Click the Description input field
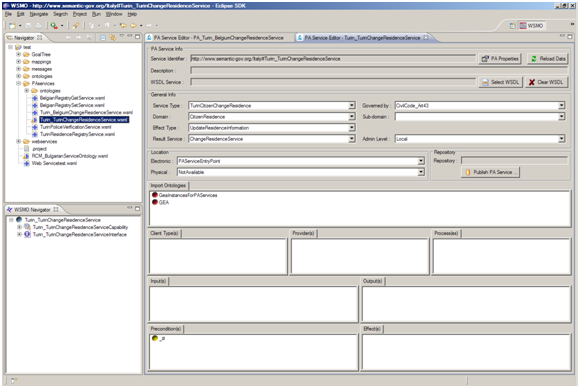This screenshot has width=580, height=388. (x=379, y=70)
